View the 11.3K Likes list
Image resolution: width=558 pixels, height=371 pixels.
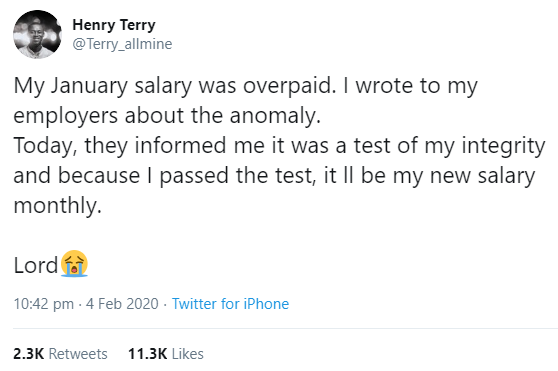click(x=166, y=354)
